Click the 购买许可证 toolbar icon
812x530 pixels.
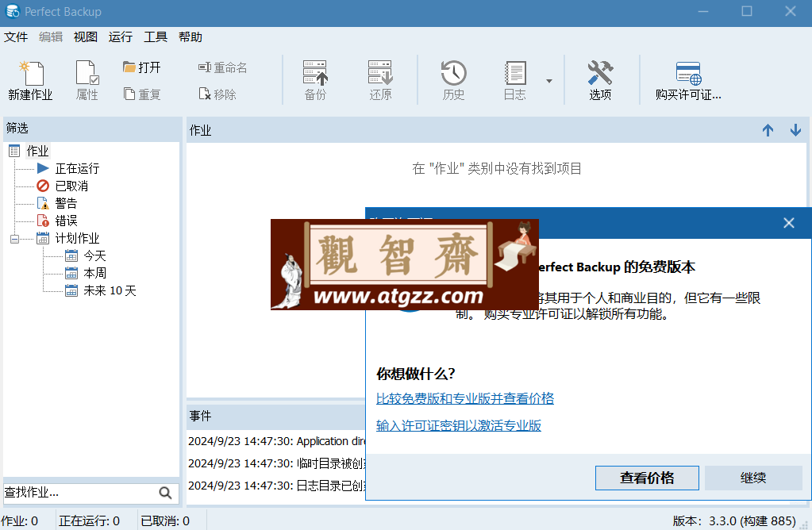(x=688, y=80)
